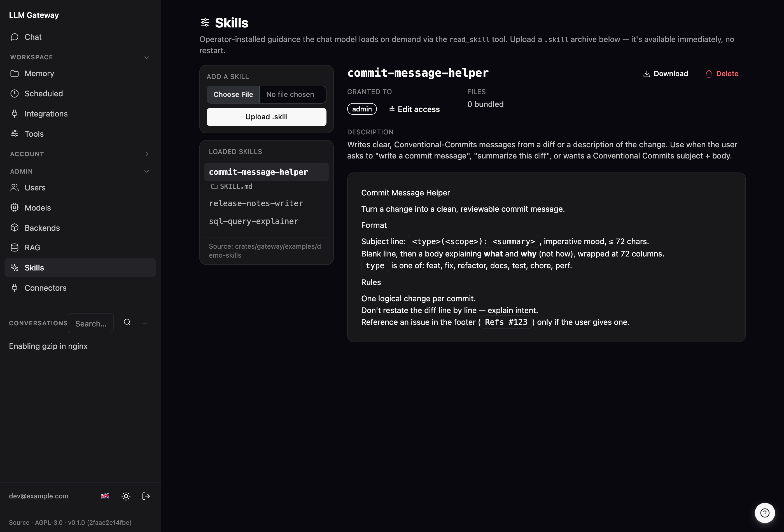Image resolution: width=784 pixels, height=532 pixels.
Task: Click the Upload .skill button
Action: (267, 117)
